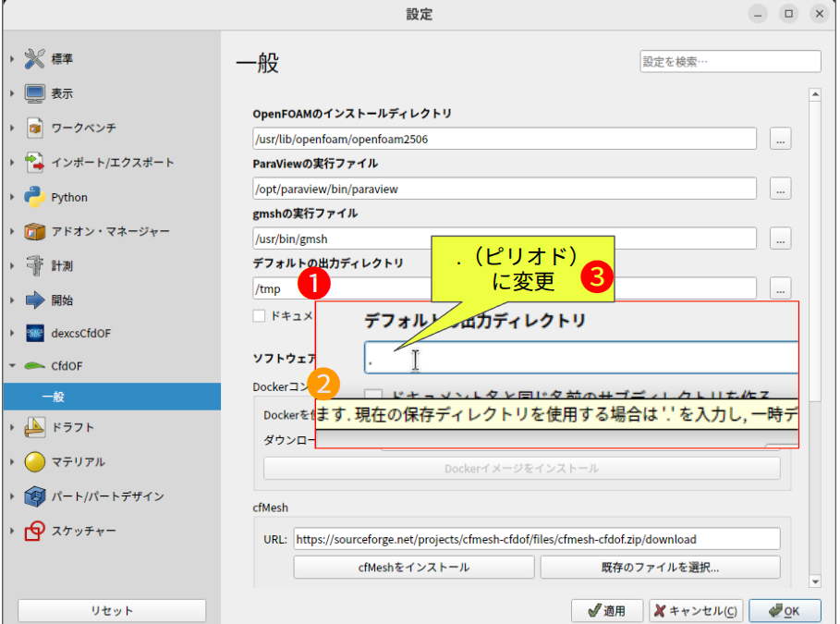Select the dexcsCfdOF icon
Viewport: 840px width, 624px height.
point(35,334)
